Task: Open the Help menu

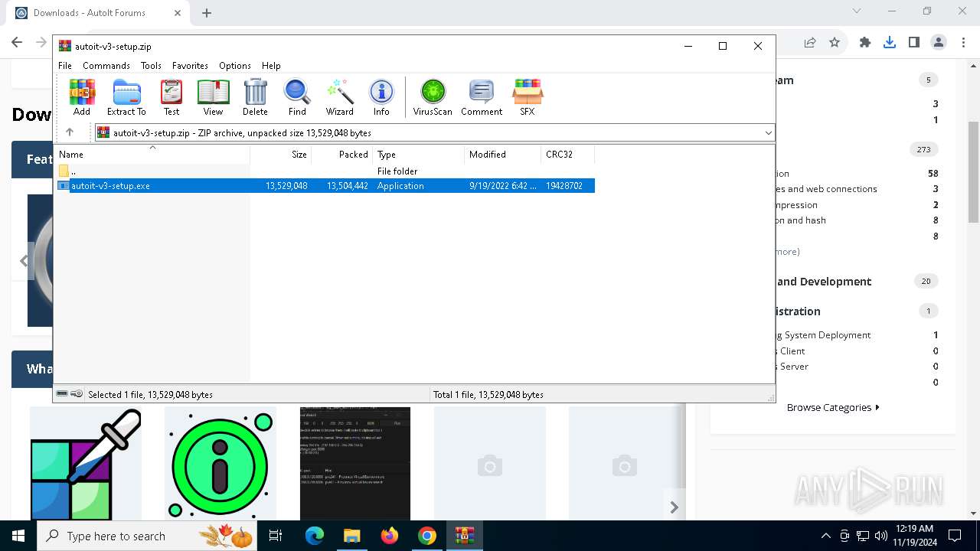Action: [x=271, y=66]
